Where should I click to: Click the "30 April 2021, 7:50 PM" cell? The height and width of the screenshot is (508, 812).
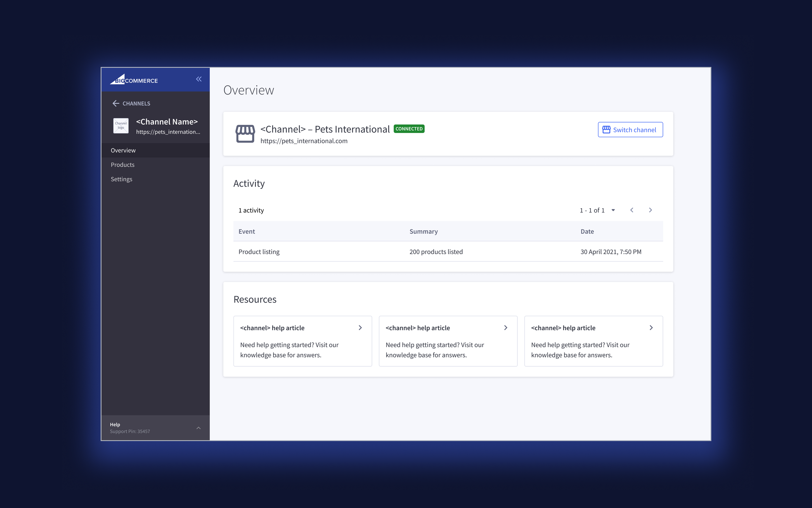(611, 252)
